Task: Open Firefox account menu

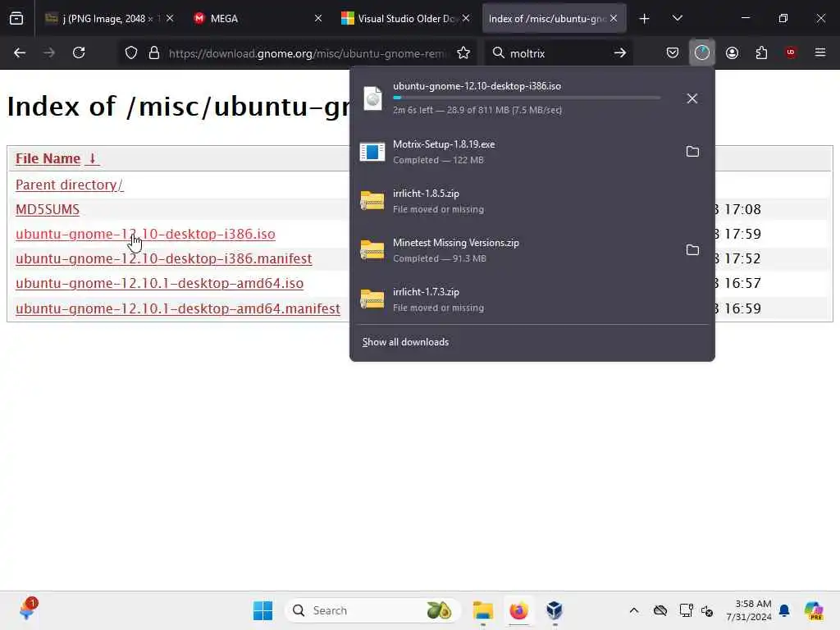Action: 732,52
